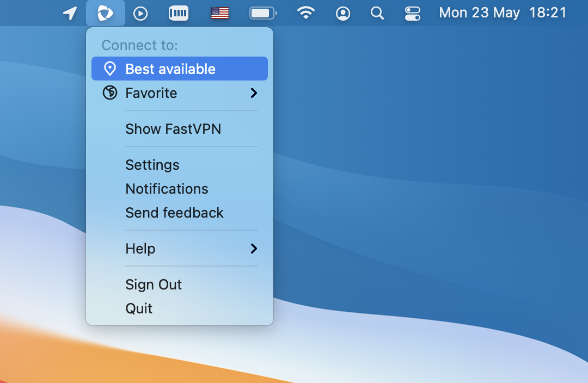The width and height of the screenshot is (588, 383).
Task: Open the battery status icon
Action: coord(263,14)
